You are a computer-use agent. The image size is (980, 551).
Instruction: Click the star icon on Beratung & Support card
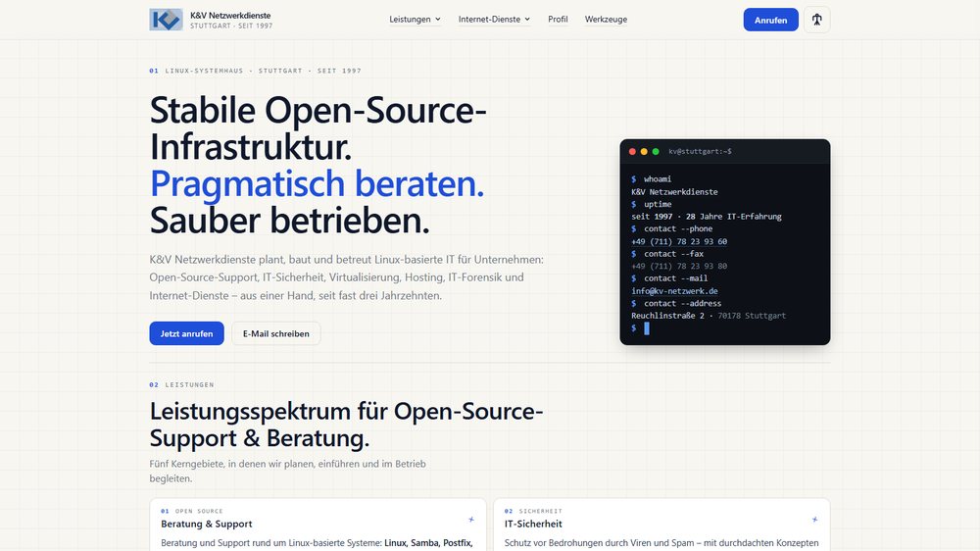coord(471,519)
